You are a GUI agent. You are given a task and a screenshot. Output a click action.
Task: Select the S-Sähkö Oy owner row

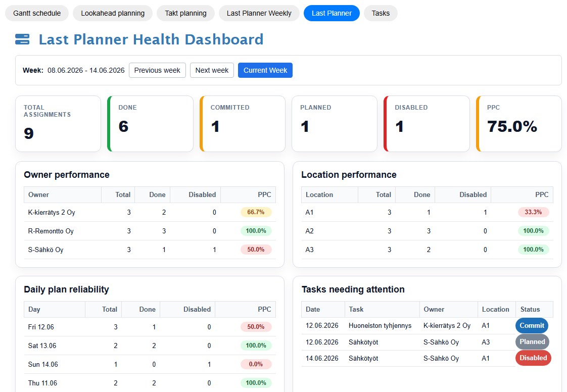tap(150, 250)
